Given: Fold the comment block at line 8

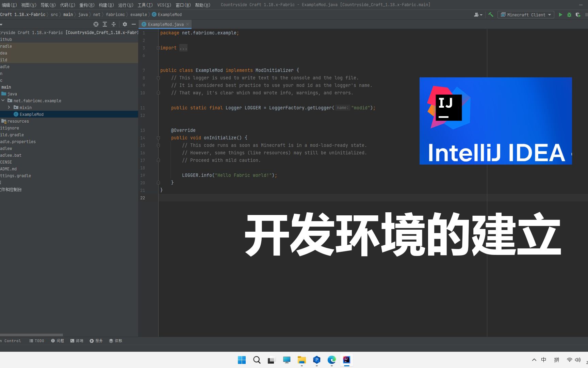Looking at the screenshot, I should (158, 78).
